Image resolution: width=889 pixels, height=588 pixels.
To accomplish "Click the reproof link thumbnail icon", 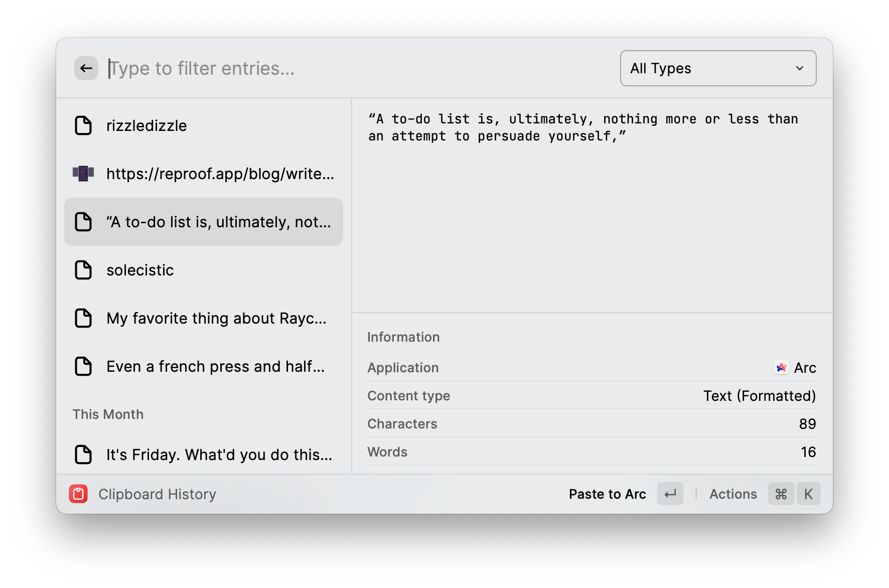I will coord(83,174).
